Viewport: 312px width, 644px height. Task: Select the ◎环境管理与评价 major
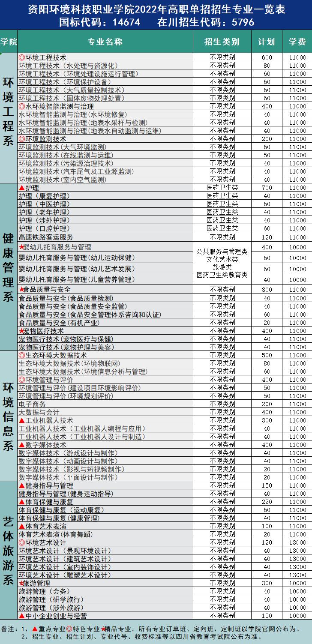(x=105, y=380)
